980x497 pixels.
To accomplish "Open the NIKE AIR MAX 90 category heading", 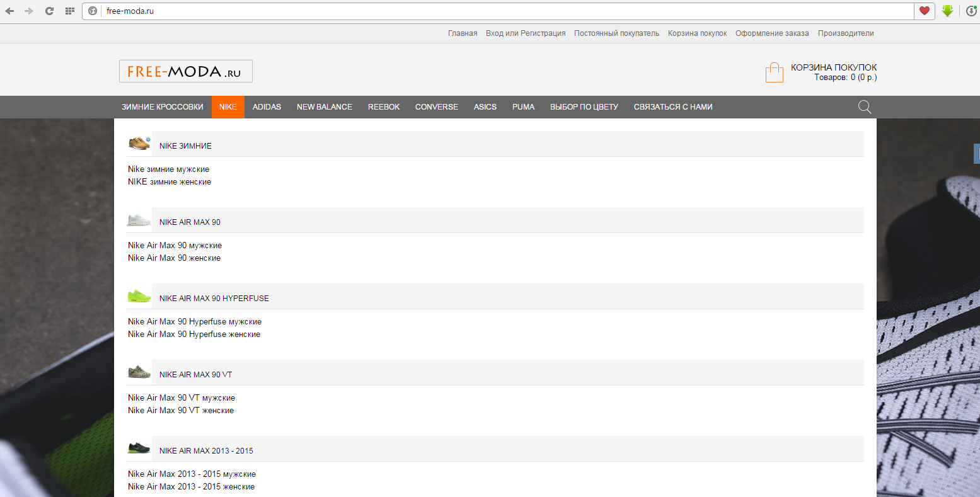I will [x=190, y=222].
